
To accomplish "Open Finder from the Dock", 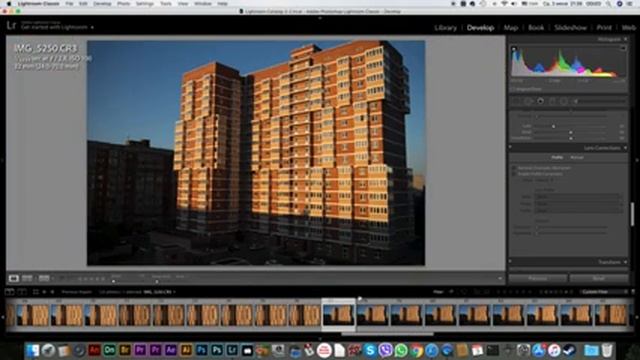I will click(33, 350).
